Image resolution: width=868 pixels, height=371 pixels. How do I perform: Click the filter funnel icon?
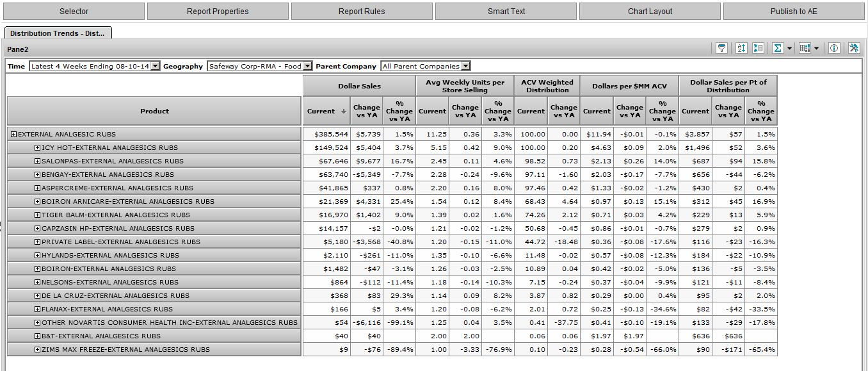pyautogui.click(x=721, y=49)
